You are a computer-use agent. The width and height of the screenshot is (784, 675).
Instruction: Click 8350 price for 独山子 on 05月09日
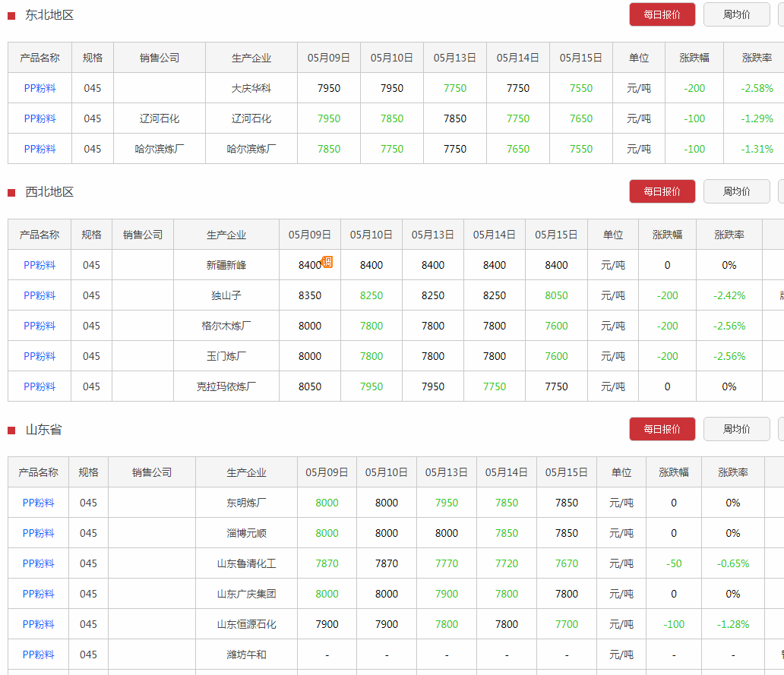310,296
